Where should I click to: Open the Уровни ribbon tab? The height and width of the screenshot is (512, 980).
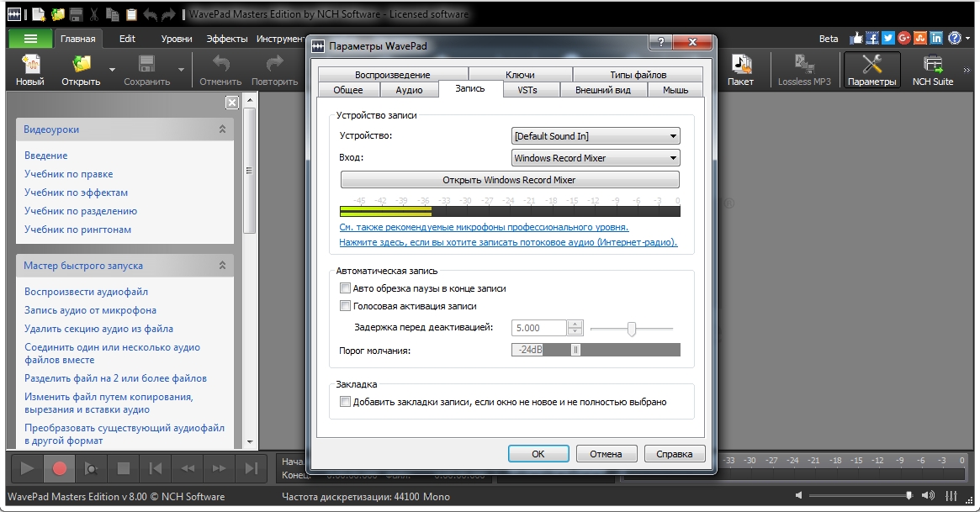point(177,39)
